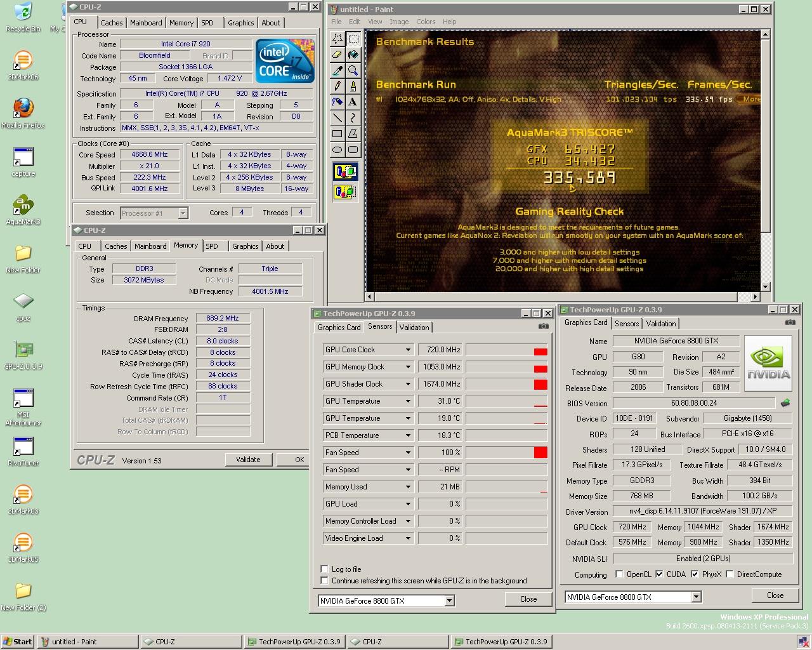Activate the Magnifier tool in Paint
Viewport: 812px width, 650px height.
click(353, 70)
